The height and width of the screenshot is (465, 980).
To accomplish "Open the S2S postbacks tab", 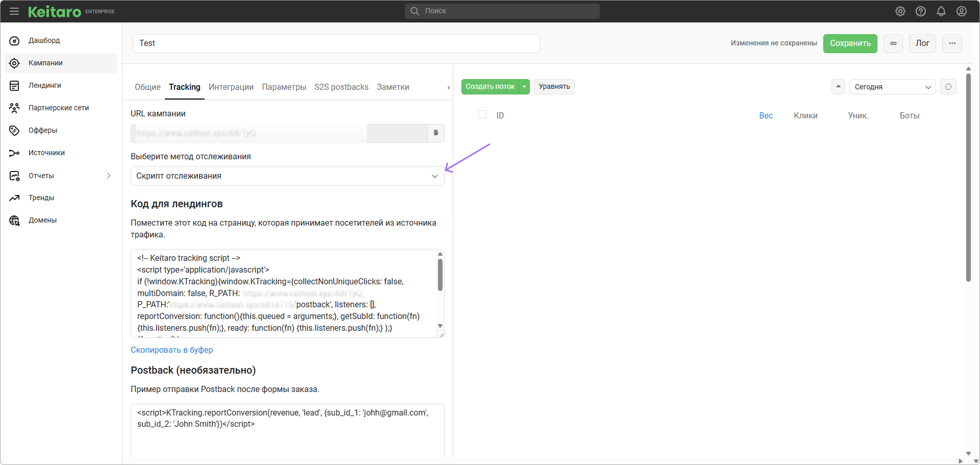I will point(341,87).
